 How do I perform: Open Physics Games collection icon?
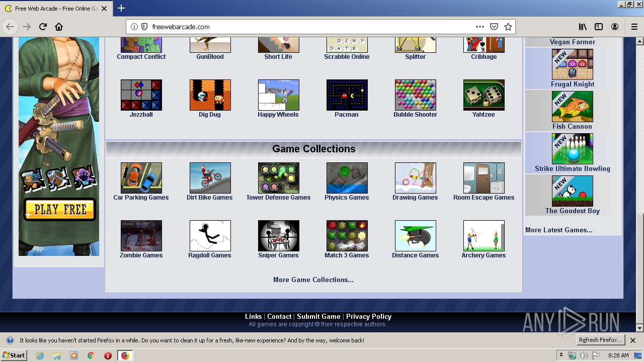tap(347, 178)
